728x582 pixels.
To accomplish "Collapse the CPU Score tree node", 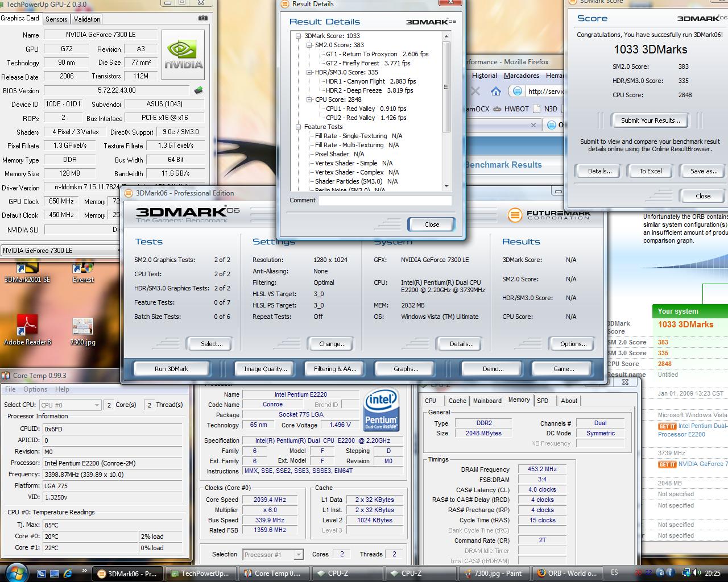I will click(x=309, y=99).
